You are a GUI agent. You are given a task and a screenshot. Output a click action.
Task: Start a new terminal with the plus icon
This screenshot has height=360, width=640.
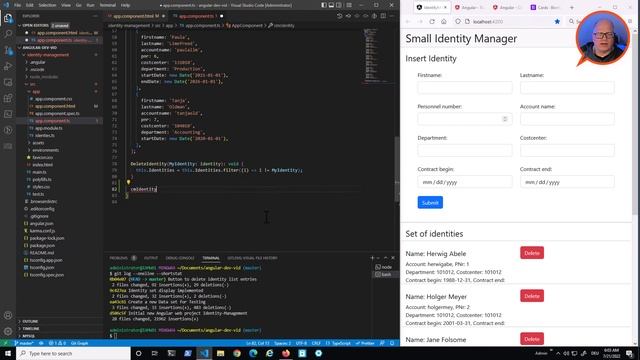pyautogui.click(x=372, y=258)
